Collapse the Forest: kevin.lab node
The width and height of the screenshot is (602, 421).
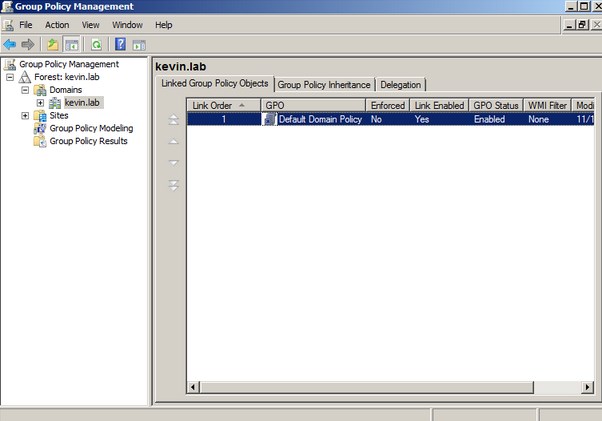coord(10,78)
